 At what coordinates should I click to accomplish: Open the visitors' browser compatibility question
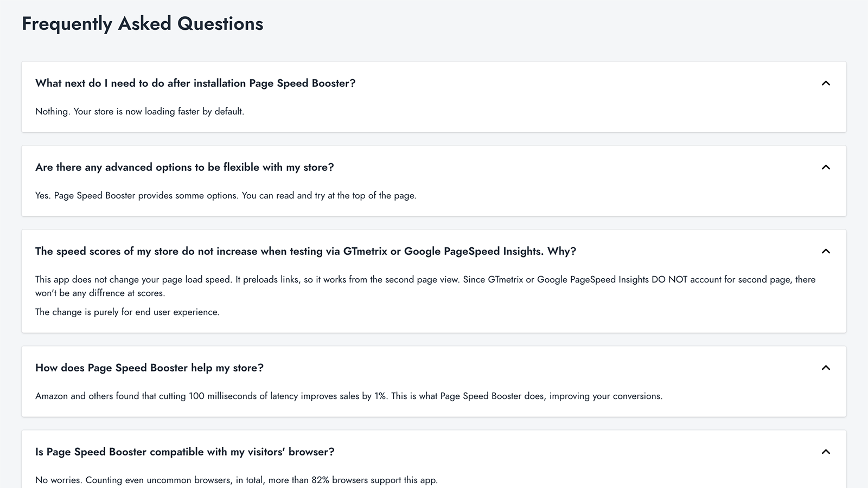point(184,451)
